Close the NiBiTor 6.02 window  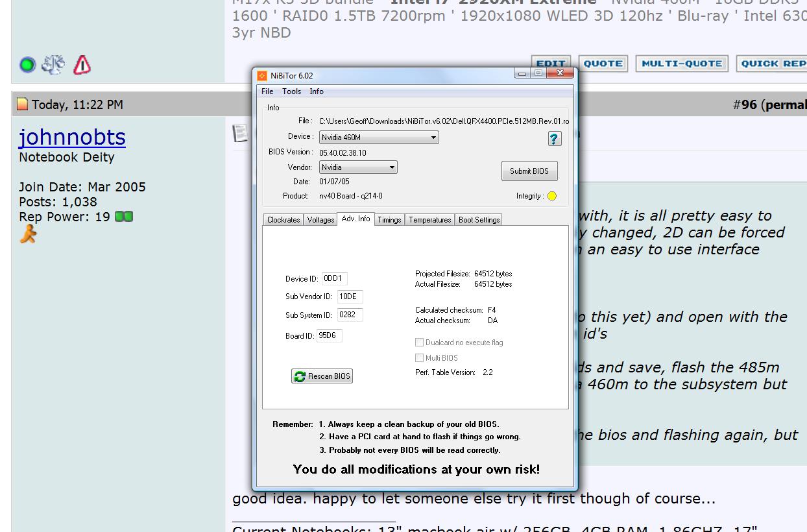(560, 73)
